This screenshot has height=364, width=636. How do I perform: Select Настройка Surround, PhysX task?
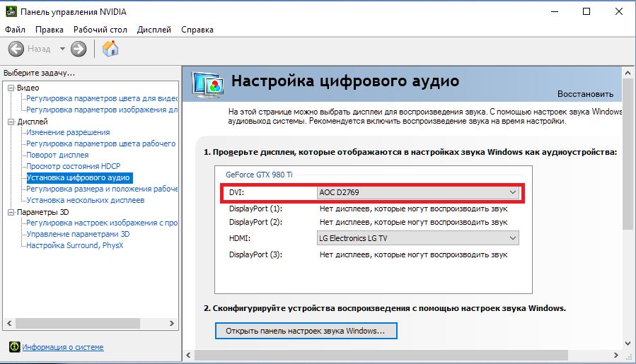click(74, 246)
